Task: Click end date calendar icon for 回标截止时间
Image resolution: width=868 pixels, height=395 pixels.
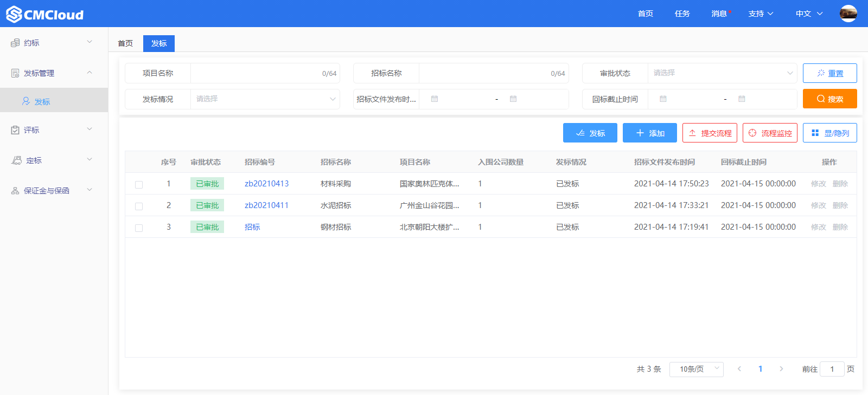Action: [x=742, y=99]
